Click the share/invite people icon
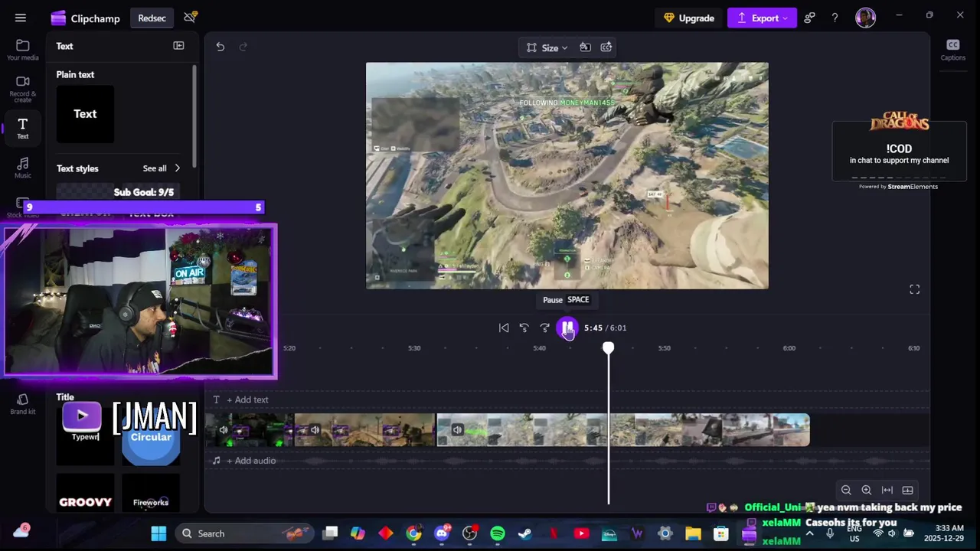 [810, 18]
